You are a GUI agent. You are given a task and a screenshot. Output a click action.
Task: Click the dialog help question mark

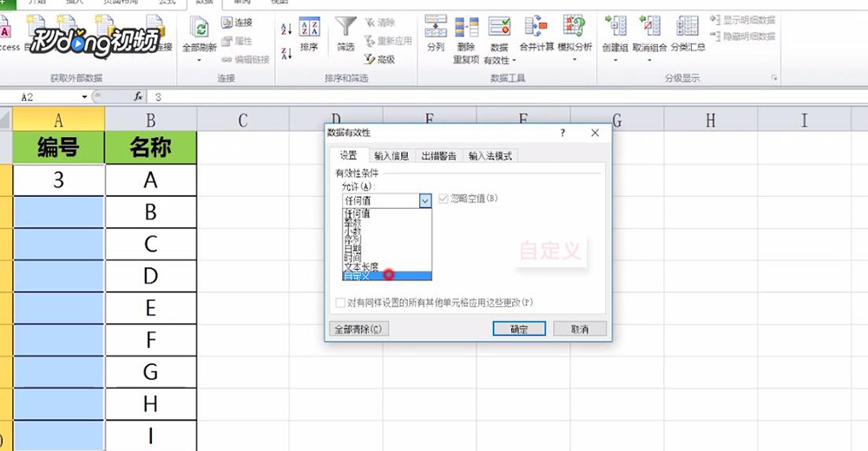tap(562, 133)
